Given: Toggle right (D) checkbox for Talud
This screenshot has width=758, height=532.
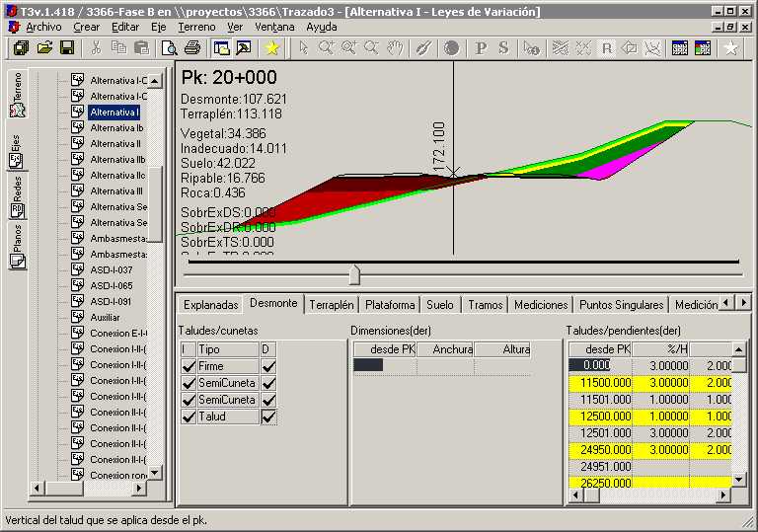Looking at the screenshot, I should tap(268, 417).
